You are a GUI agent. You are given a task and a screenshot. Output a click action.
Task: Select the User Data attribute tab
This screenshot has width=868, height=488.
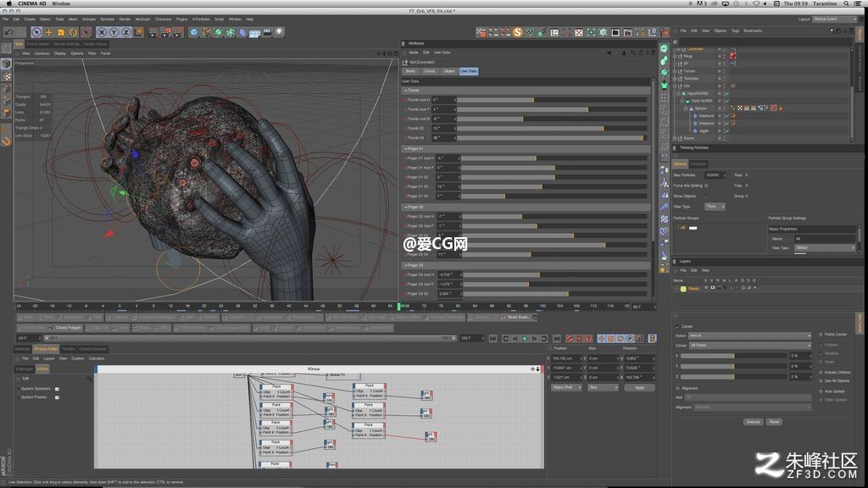point(468,71)
